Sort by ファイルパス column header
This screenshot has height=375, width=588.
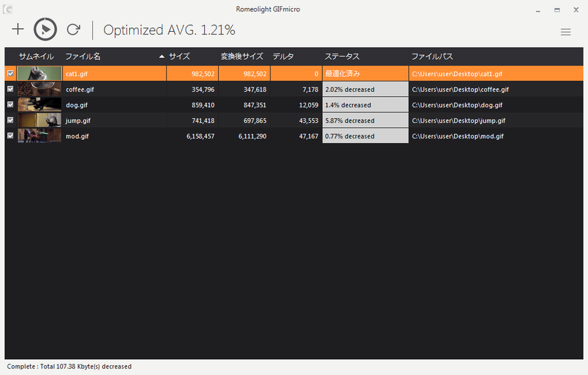[432, 56]
